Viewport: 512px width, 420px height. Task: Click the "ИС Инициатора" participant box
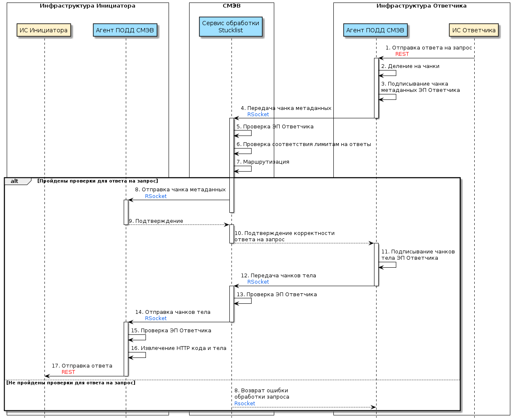pyautogui.click(x=44, y=30)
